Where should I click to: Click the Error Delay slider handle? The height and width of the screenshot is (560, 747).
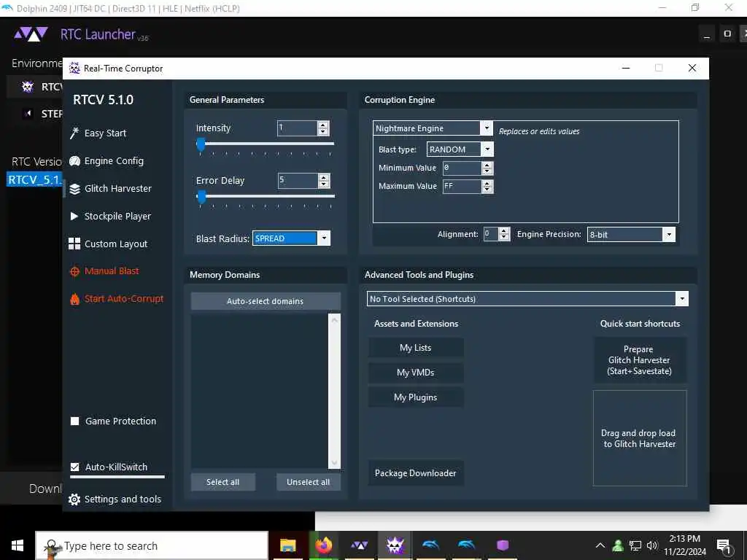(202, 197)
